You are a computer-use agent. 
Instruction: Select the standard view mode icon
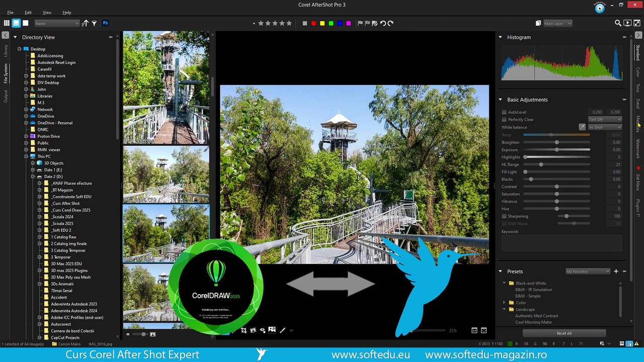(16, 23)
